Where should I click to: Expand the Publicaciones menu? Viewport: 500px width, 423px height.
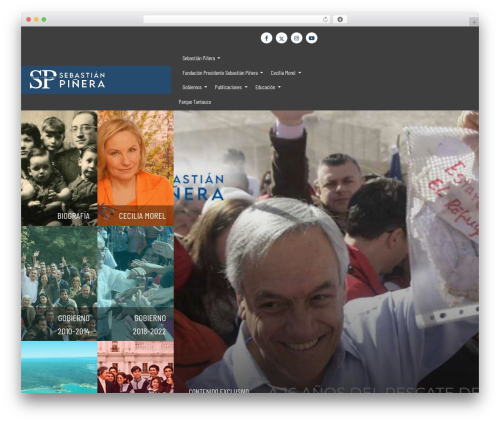(x=231, y=87)
